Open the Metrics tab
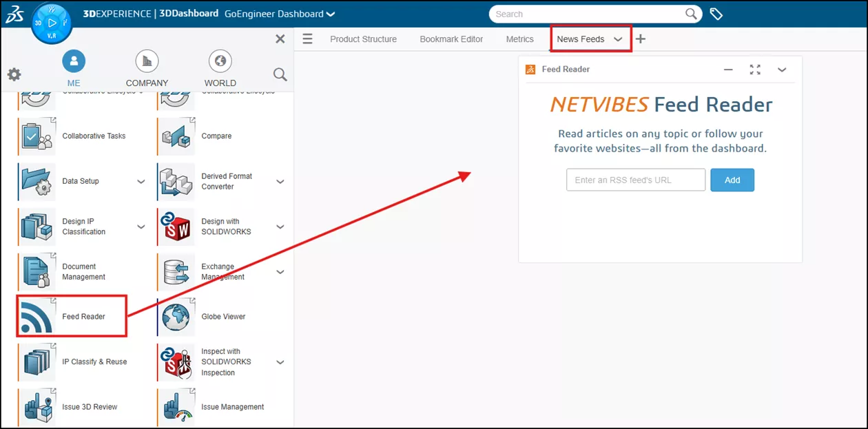 (519, 39)
